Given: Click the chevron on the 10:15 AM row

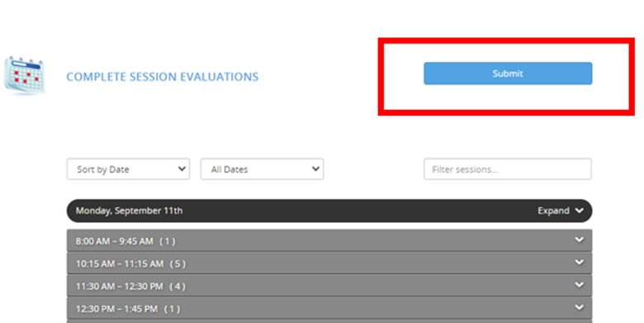Looking at the screenshot, I should 579,262.
